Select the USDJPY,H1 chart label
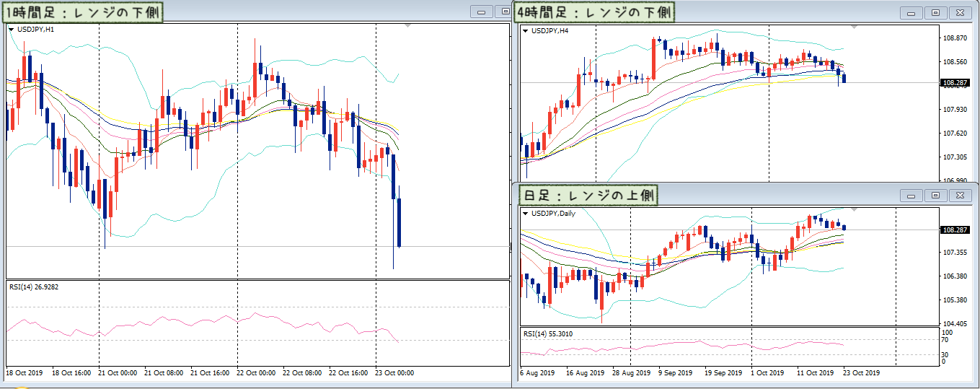 point(35,30)
